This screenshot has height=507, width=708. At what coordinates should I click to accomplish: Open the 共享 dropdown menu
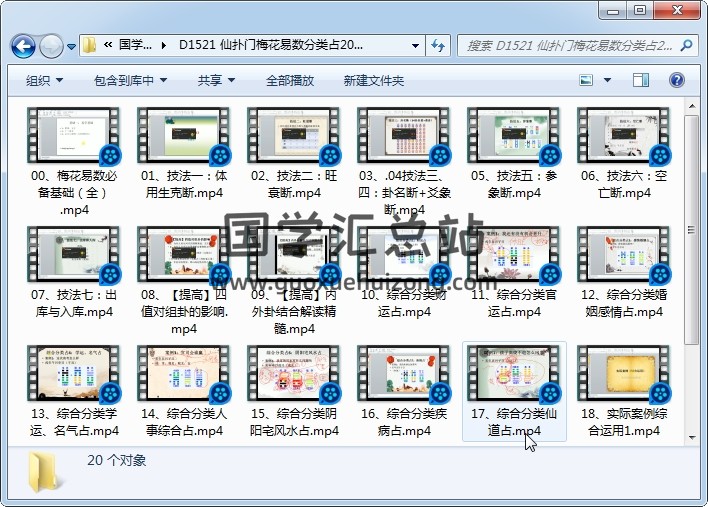(216, 81)
